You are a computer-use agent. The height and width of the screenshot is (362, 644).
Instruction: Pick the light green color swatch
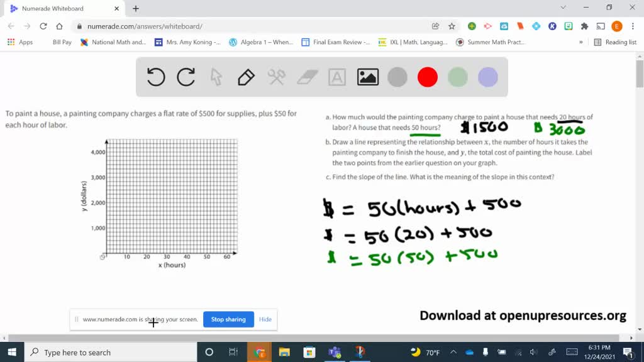[458, 77]
